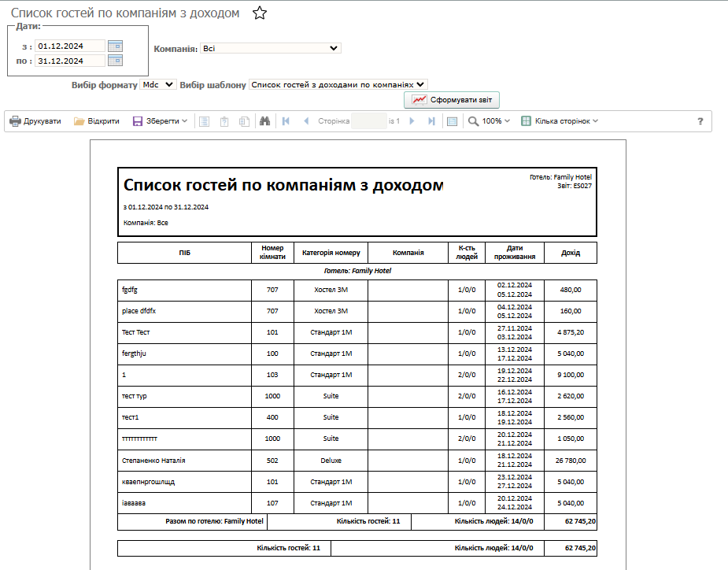This screenshot has width=728, height=570.
Task: Go to the previous report page
Action: [306, 121]
